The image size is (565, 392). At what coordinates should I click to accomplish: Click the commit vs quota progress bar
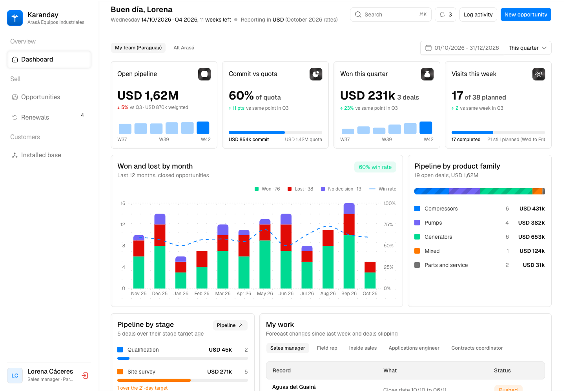point(275,132)
